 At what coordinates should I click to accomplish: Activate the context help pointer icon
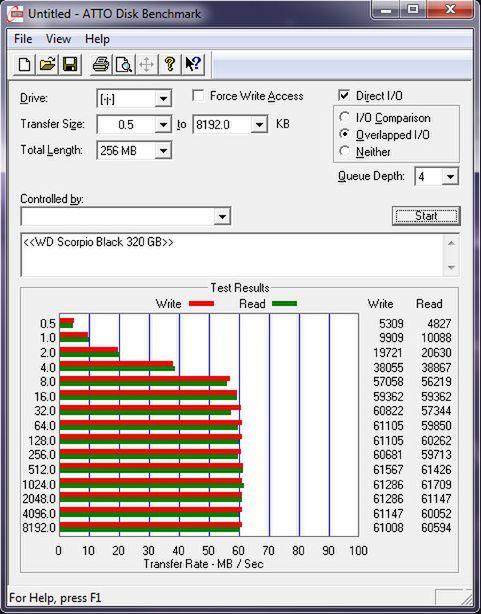pos(193,64)
